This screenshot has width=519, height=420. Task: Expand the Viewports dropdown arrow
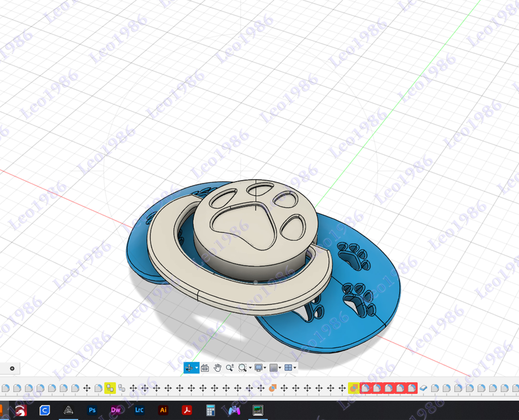tap(295, 368)
